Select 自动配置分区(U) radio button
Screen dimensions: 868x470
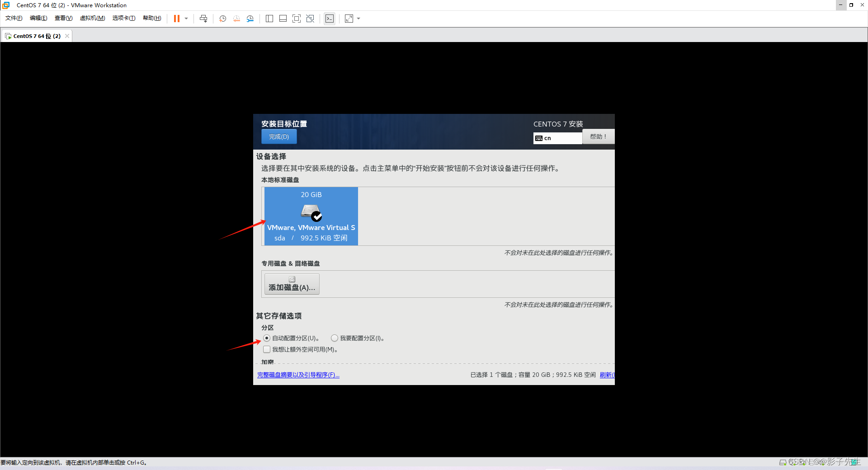pos(267,338)
